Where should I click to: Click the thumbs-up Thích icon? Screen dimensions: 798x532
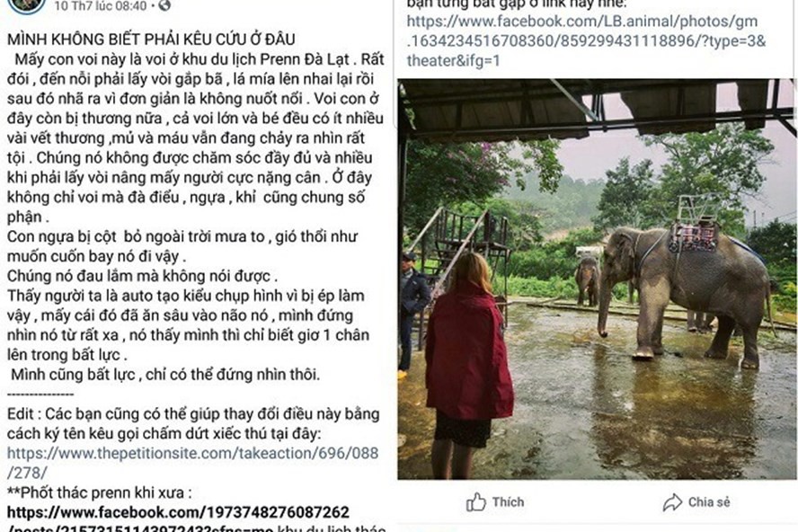476,502
